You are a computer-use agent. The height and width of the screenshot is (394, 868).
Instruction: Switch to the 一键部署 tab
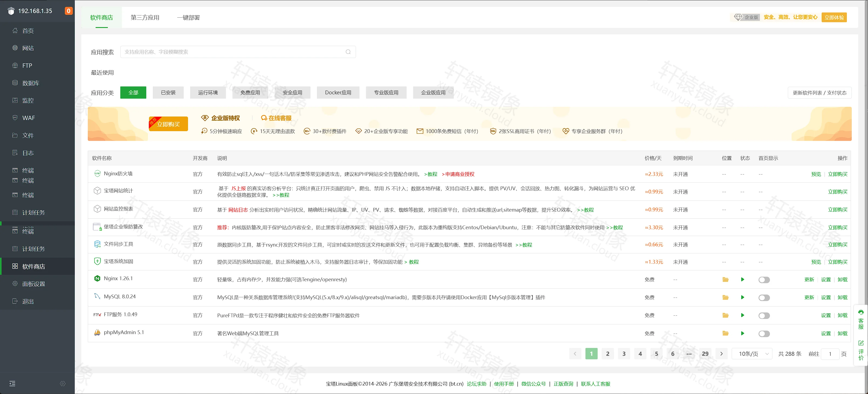188,18
